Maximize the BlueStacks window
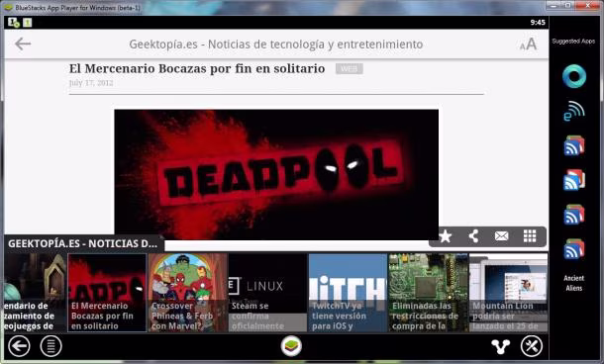 tap(568, 5)
